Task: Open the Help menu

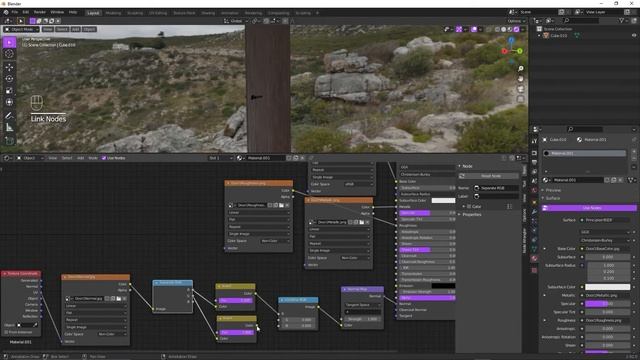Action: [x=73, y=12]
